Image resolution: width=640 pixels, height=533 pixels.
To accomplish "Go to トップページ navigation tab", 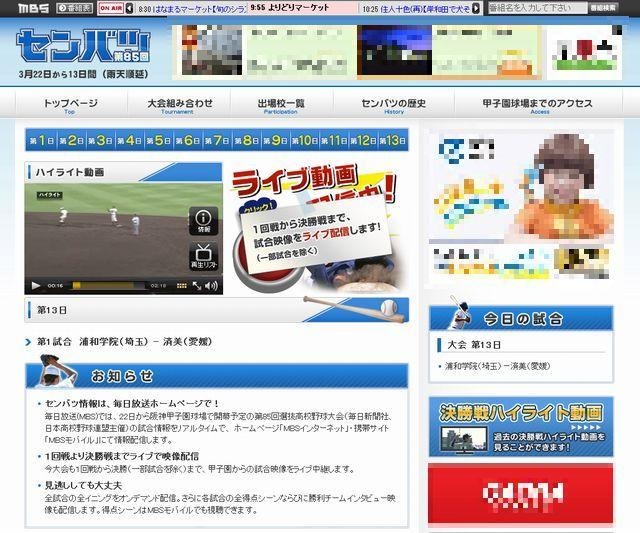I will tap(70, 105).
